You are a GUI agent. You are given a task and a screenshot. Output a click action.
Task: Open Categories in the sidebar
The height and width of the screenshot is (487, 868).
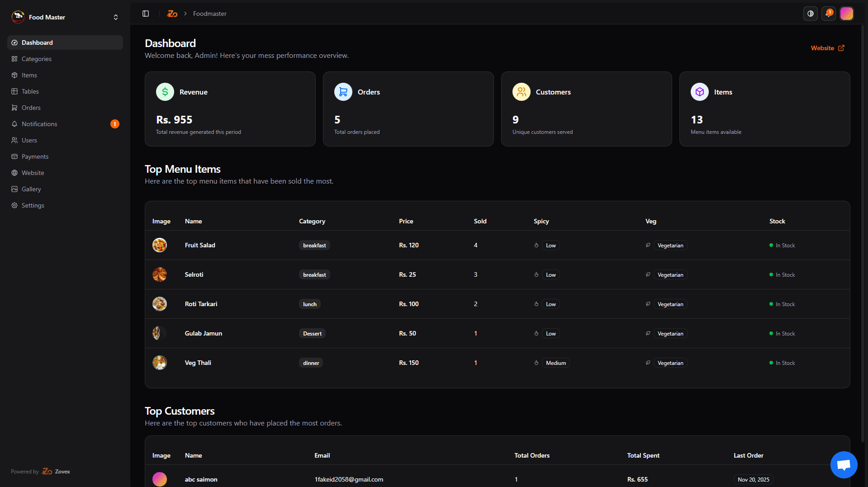click(37, 59)
